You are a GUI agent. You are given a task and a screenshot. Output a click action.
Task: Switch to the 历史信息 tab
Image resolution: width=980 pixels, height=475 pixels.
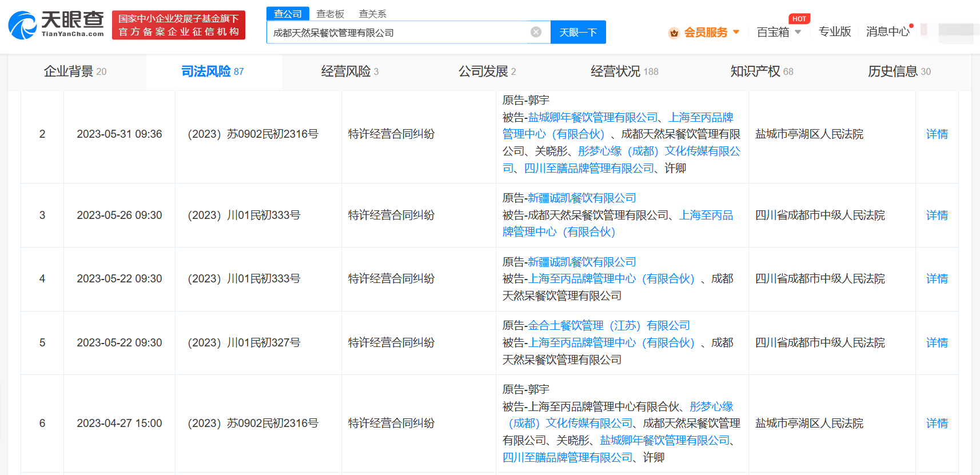[899, 71]
